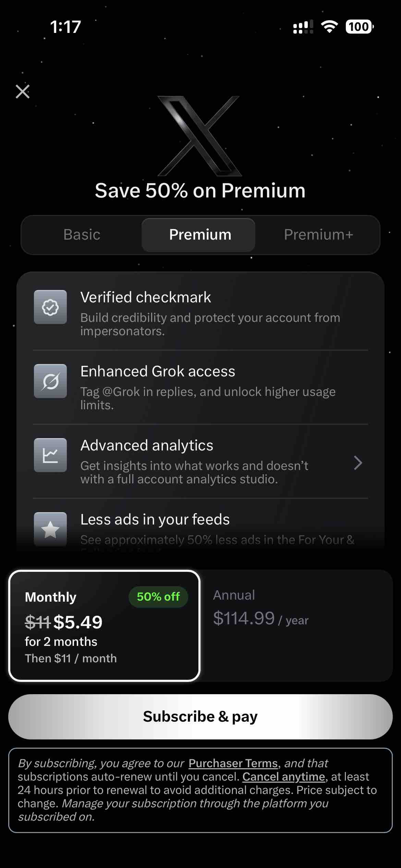Choose the Monthly $5.49 billing option
Image resolution: width=401 pixels, height=868 pixels.
pyautogui.click(x=104, y=626)
